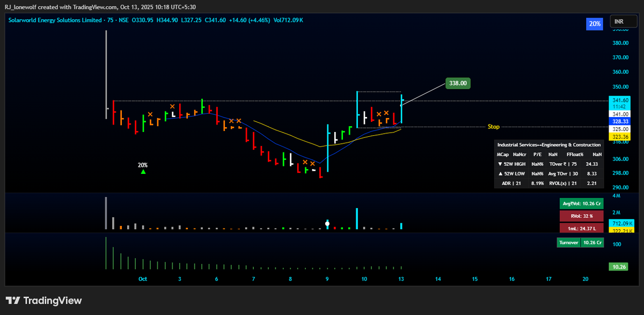Click the green Turnover label
The height and width of the screenshot is (315, 644).
[569, 243]
